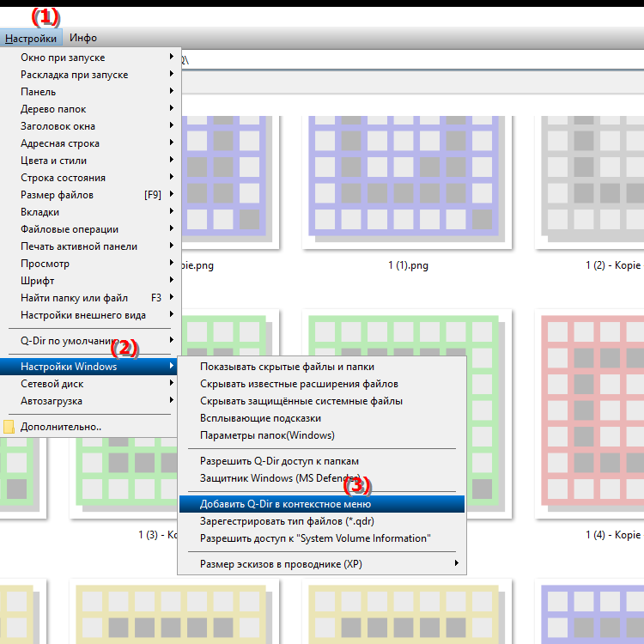The height and width of the screenshot is (644, 644).
Task: Expand arrow next to Цвета и стили
Action: click(172, 160)
